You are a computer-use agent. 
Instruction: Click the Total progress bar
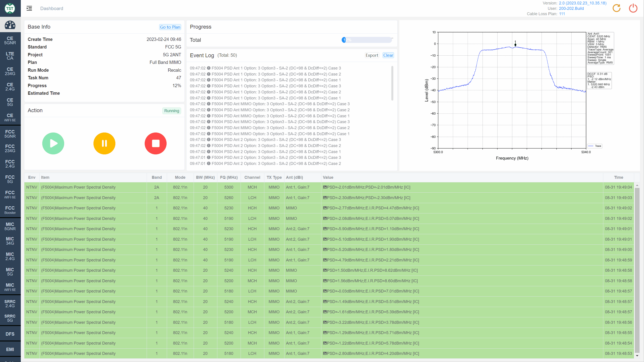(x=367, y=40)
